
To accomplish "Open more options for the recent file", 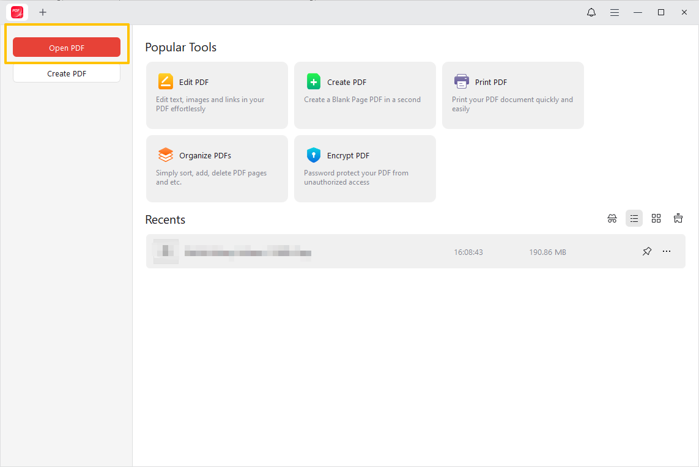I will pos(667,251).
